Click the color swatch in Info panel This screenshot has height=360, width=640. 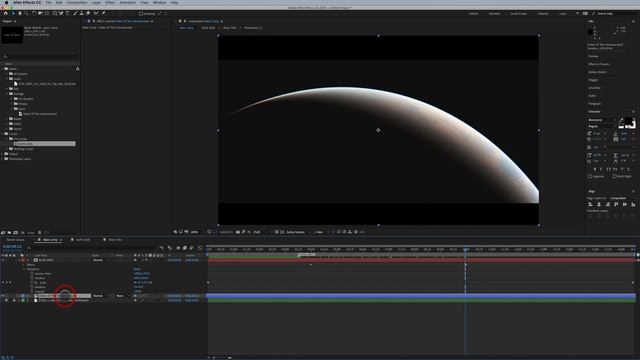click(590, 32)
